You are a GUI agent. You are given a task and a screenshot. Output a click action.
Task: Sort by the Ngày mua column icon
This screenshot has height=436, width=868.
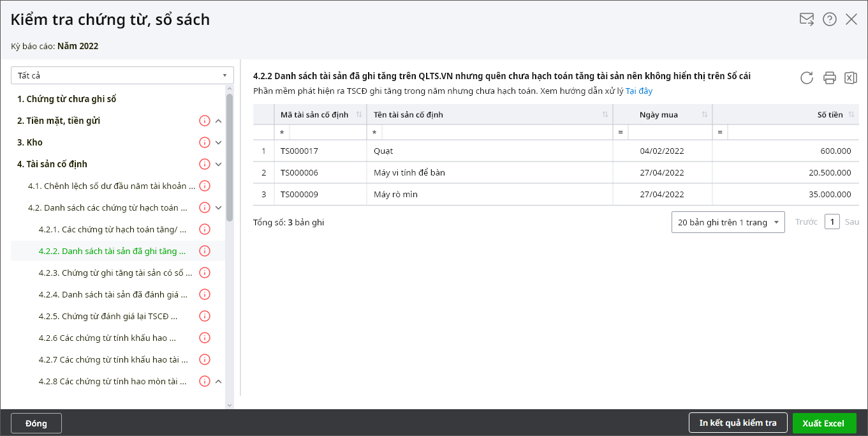click(704, 115)
